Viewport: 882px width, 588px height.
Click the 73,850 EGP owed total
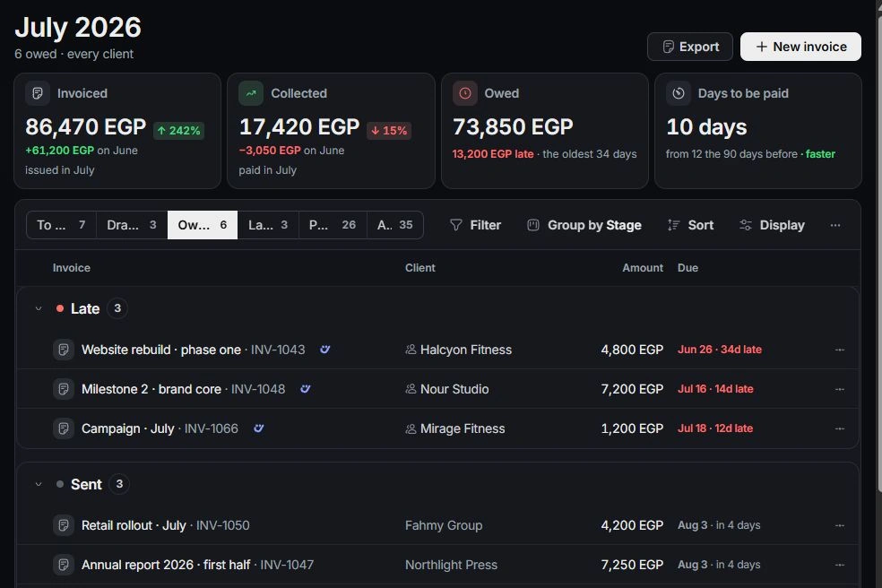pos(513,127)
